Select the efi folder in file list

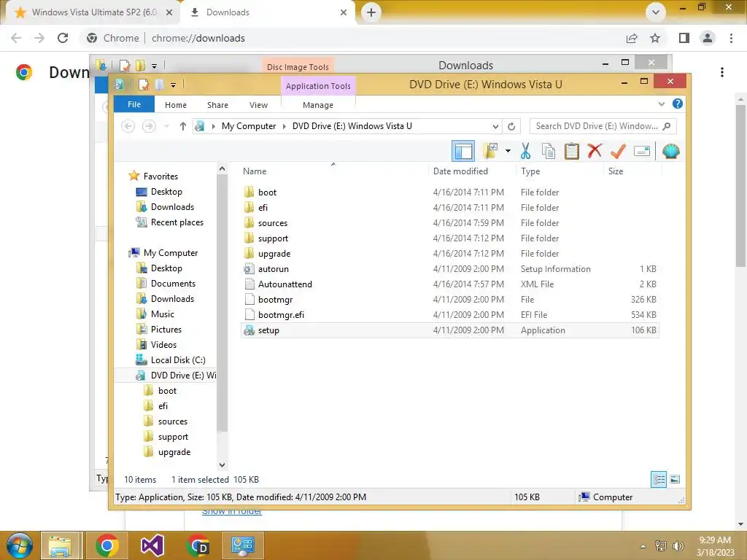coord(450,208)
